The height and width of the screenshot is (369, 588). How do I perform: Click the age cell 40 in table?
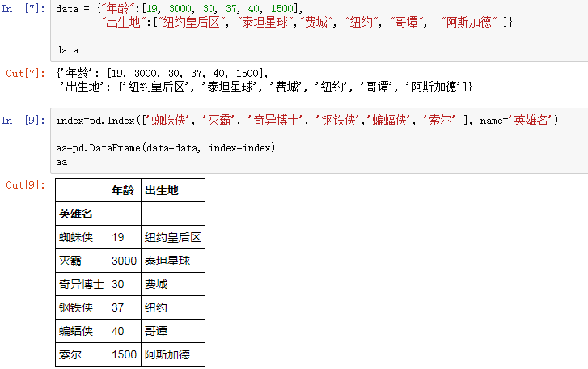125,331
